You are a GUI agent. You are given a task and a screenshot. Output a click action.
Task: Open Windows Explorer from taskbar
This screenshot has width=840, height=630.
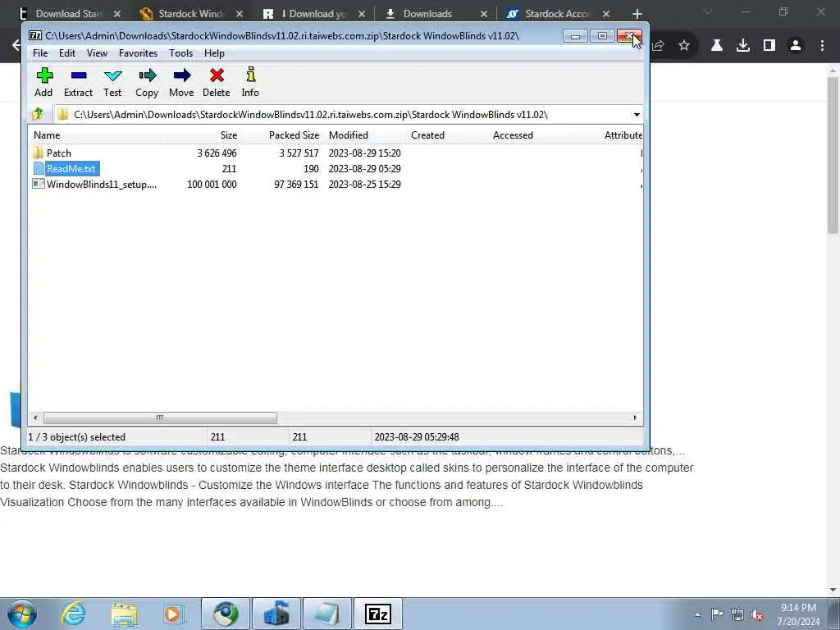coord(125,614)
